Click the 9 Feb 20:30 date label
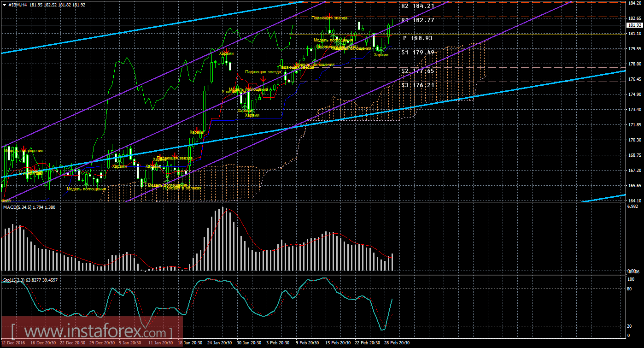The height and width of the screenshot is (348, 644). click(x=307, y=343)
